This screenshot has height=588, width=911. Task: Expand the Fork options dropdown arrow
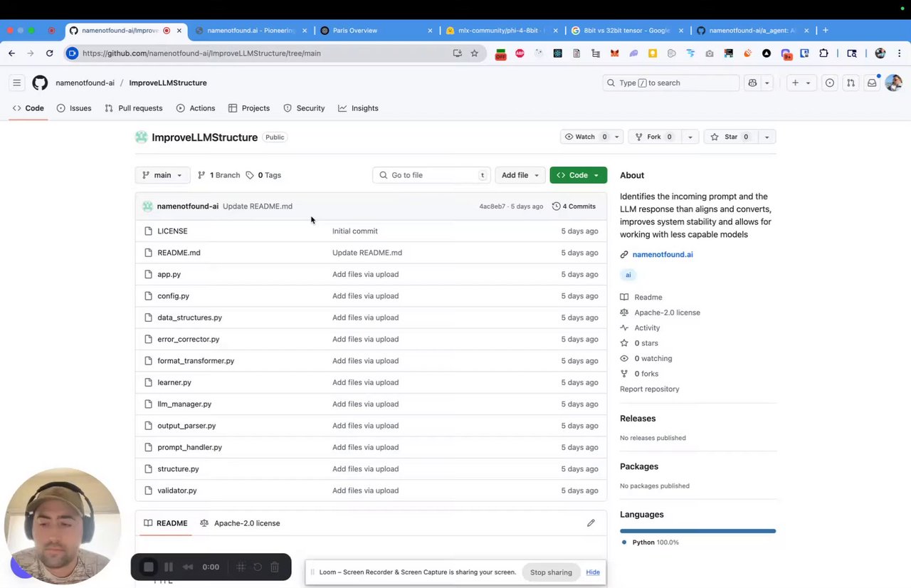pos(690,137)
